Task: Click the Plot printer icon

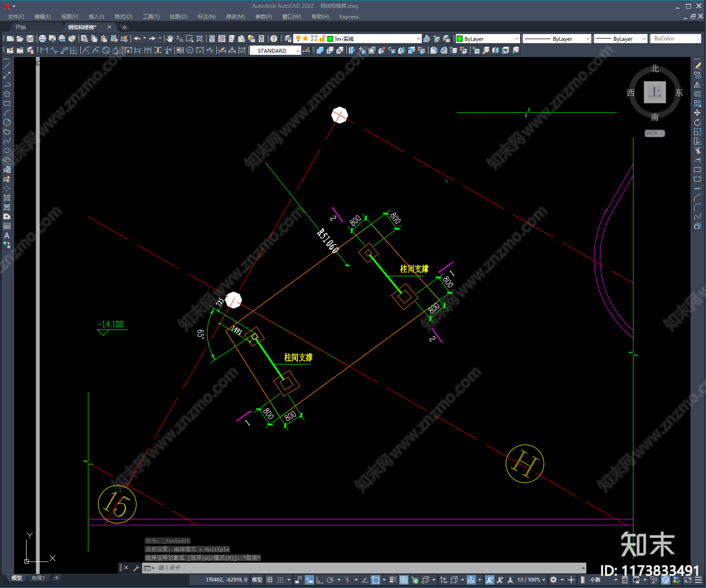Action: [x=42, y=39]
